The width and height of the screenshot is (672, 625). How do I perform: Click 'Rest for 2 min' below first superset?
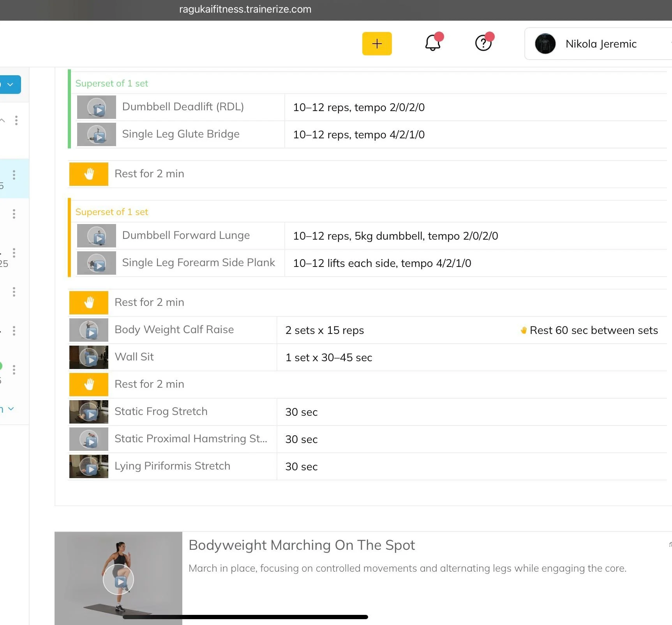(149, 174)
